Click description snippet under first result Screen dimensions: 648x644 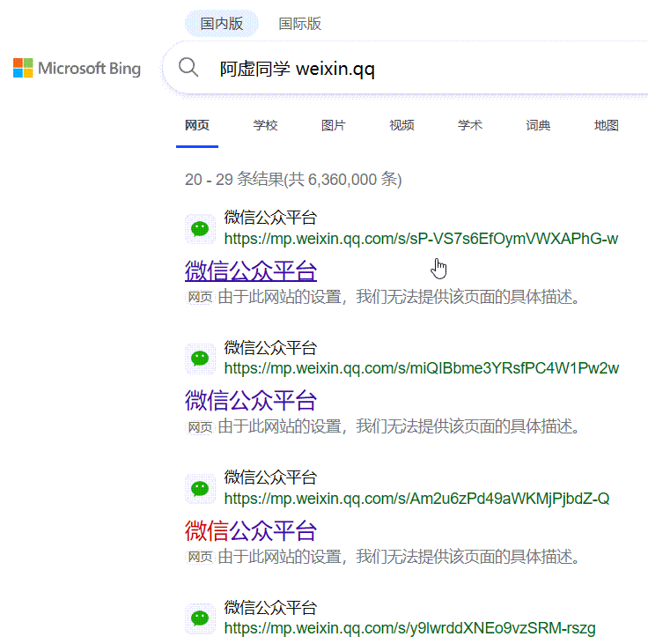(399, 297)
